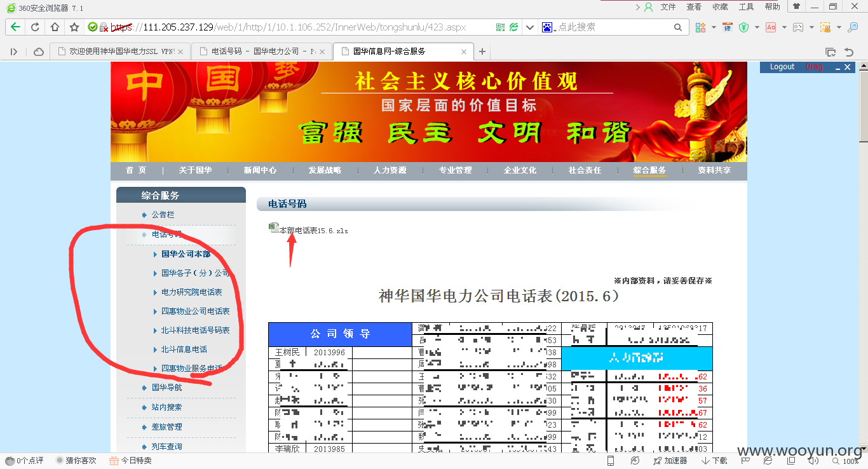This screenshot has height=469, width=868.
Task: Expand the extensions grid dropdown arrow
Action: click(x=714, y=27)
